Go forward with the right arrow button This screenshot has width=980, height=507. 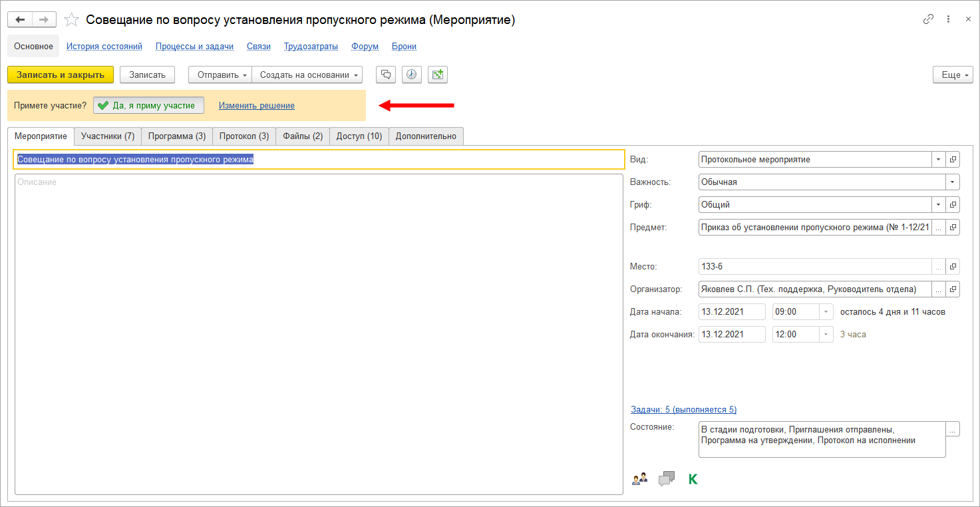(x=44, y=19)
